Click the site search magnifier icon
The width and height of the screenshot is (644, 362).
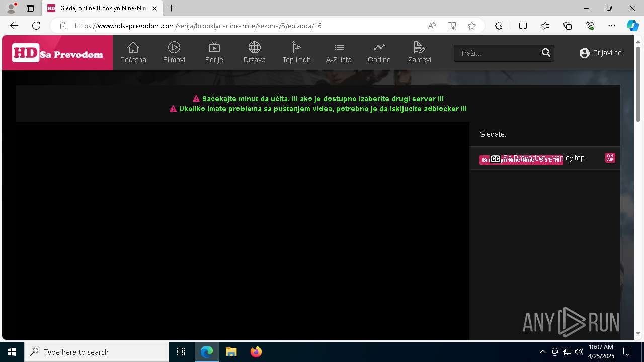pyautogui.click(x=546, y=53)
